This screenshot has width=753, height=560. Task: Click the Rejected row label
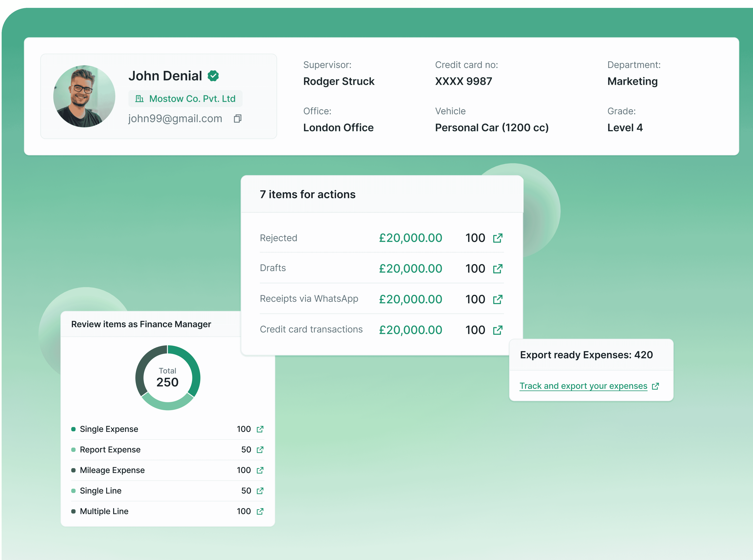278,238
